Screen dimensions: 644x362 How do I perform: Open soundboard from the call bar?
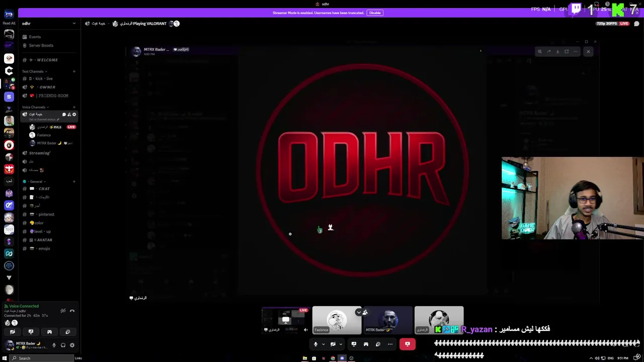378,344
